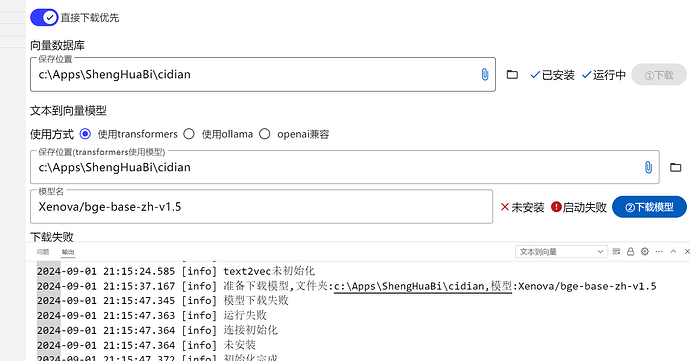
Task: Toggle the 直接下载优先 switch
Action: pos(44,18)
